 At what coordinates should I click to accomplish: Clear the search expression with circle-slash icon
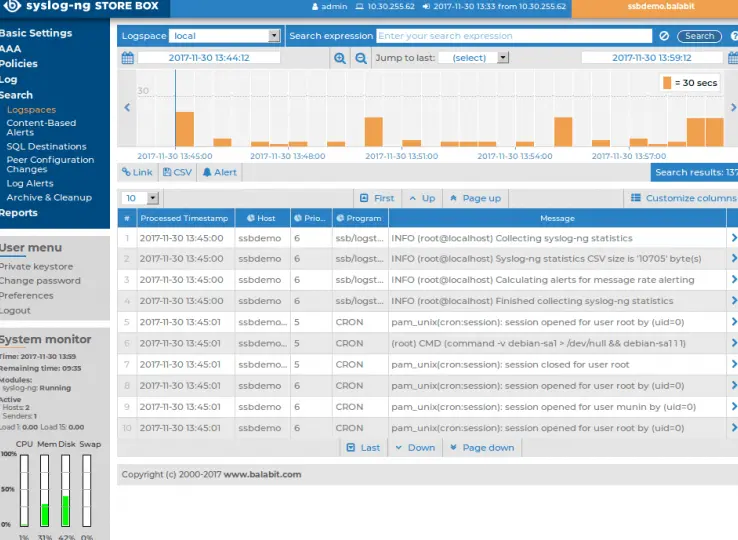pyautogui.click(x=664, y=36)
